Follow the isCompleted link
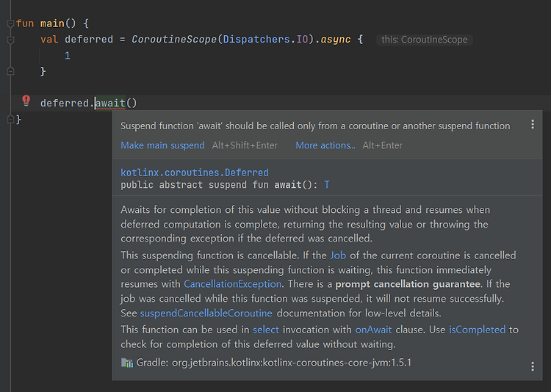551x392 pixels. (478, 330)
